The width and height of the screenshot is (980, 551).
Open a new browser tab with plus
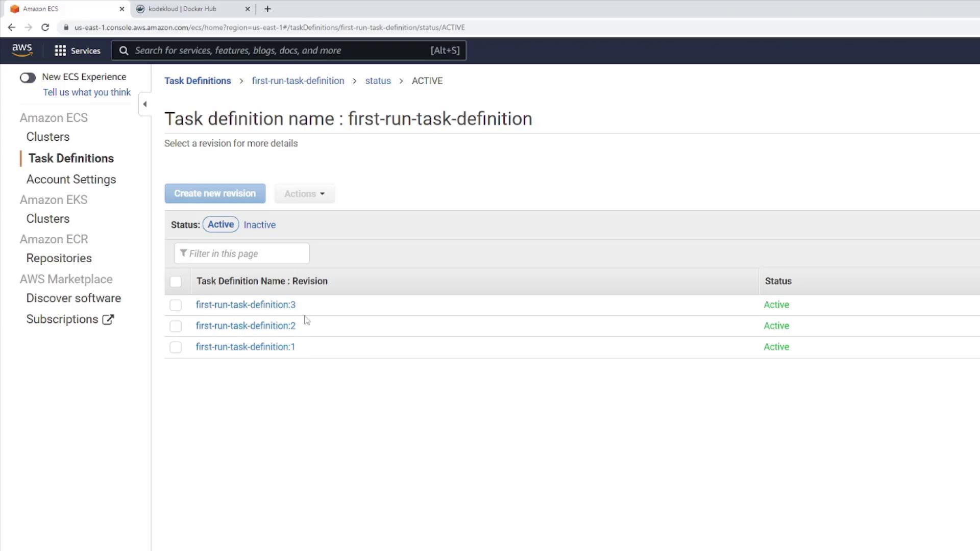pos(267,9)
